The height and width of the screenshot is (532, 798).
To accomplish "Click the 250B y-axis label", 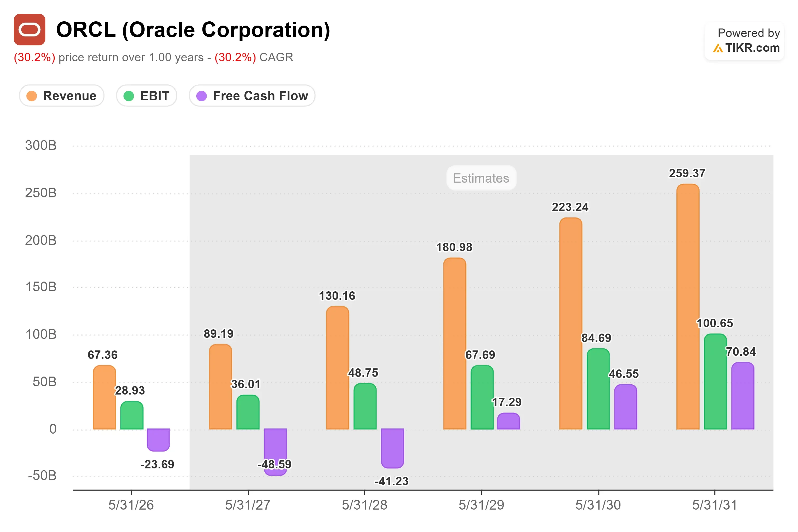I will (41, 193).
